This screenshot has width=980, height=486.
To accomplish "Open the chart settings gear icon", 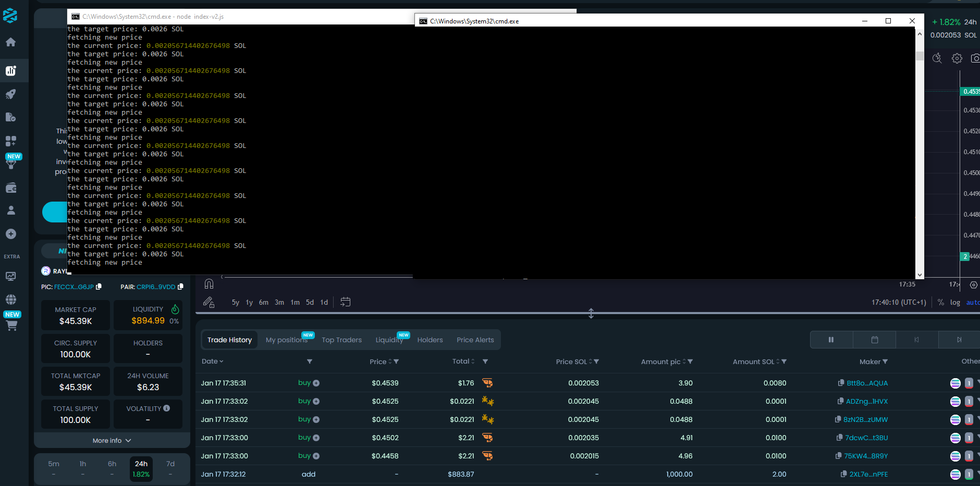I will (957, 58).
